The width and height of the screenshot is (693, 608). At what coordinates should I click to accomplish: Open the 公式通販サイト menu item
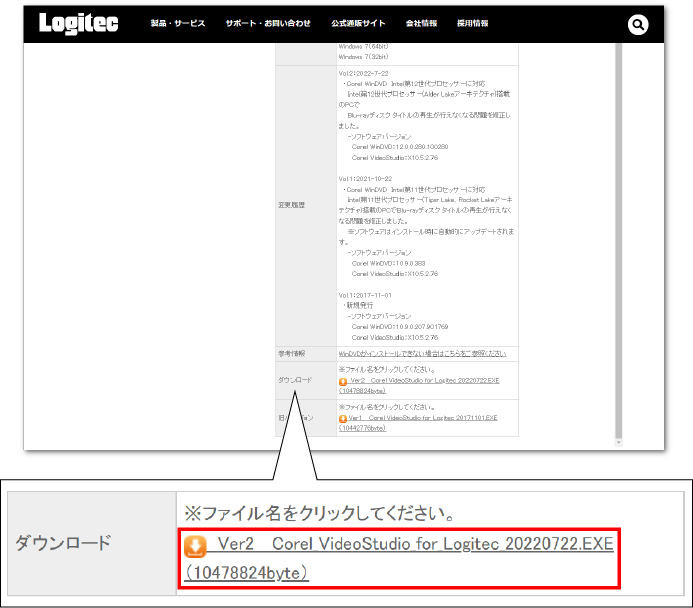point(358,23)
